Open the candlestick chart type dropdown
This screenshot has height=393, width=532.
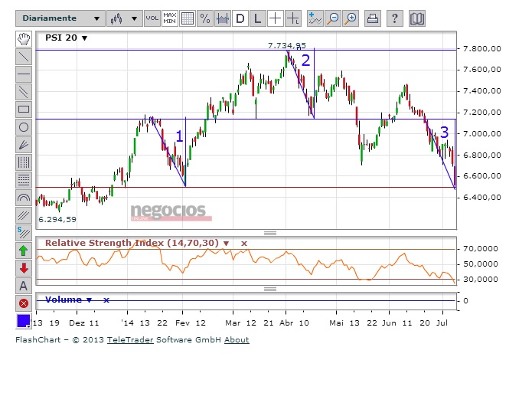pos(124,18)
